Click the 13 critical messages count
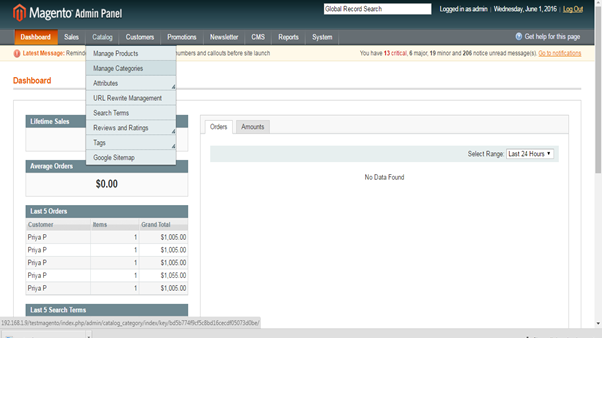This screenshot has width=602, height=399. 395,53
